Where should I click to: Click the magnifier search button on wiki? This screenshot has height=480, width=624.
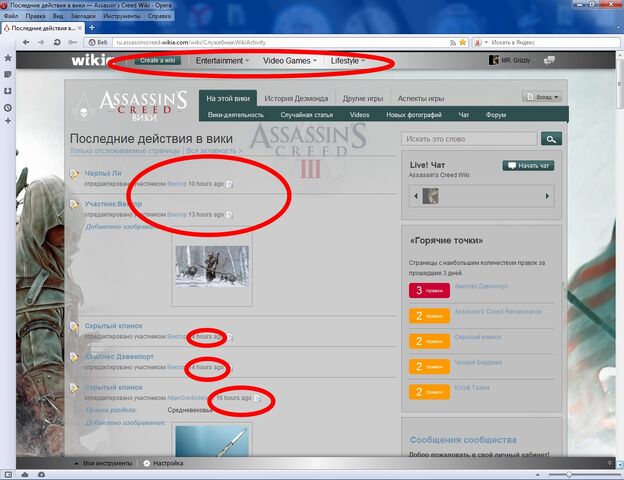551,139
